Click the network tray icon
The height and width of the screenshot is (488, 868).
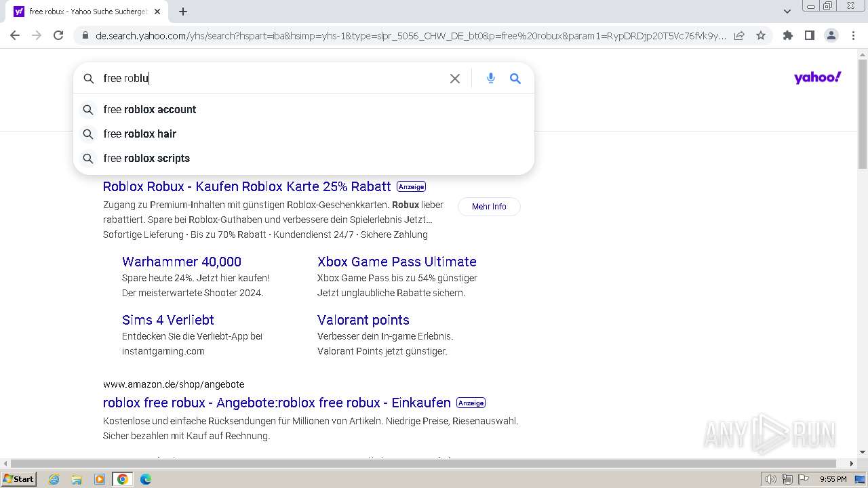click(x=787, y=479)
